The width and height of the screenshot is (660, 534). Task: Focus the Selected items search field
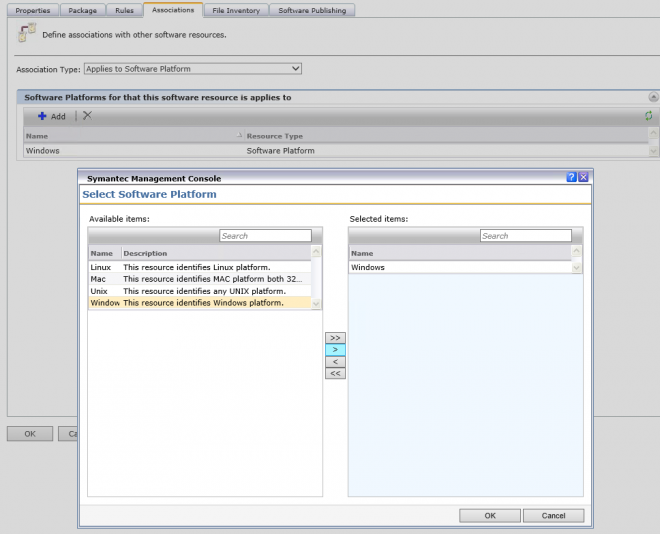pos(526,236)
